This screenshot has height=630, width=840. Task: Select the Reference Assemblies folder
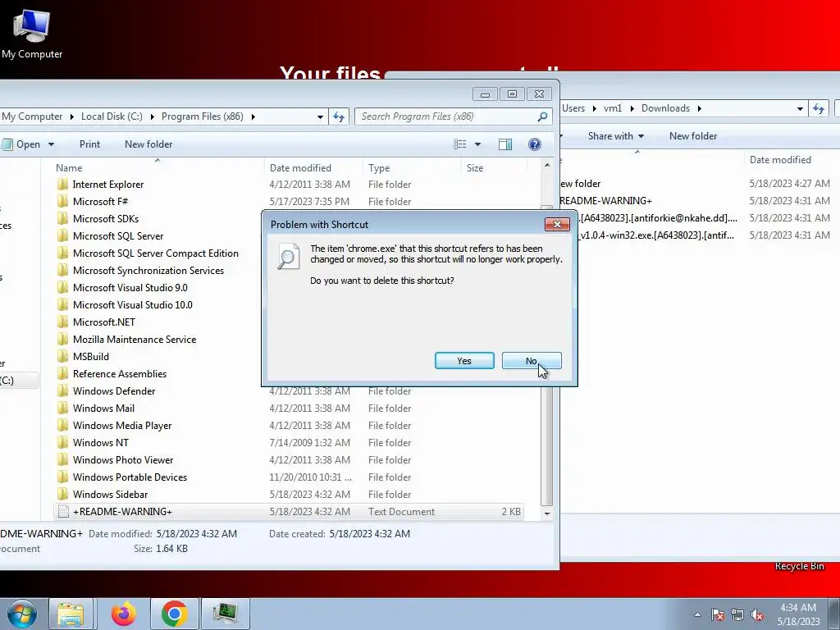(x=120, y=374)
